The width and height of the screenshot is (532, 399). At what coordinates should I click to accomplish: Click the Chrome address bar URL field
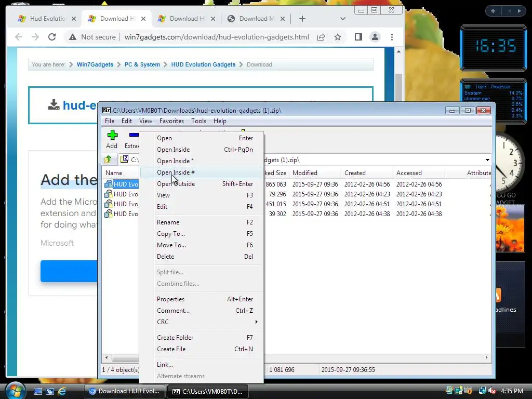[217, 37]
